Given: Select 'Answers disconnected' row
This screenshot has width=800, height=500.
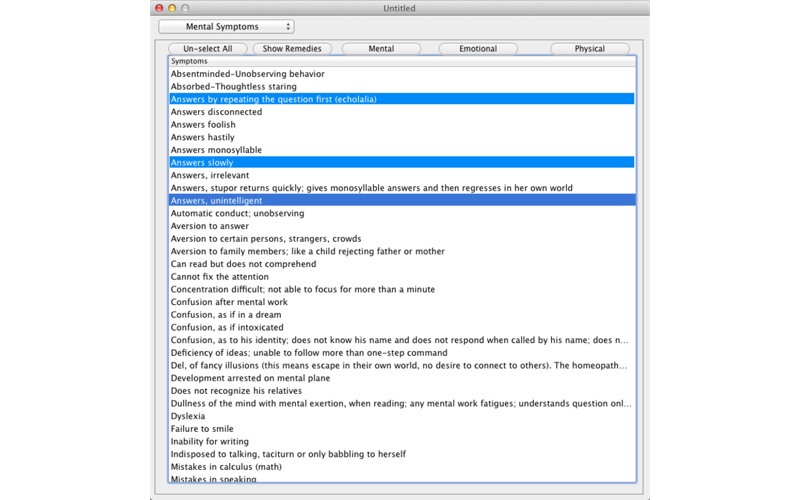Looking at the screenshot, I should [x=402, y=112].
